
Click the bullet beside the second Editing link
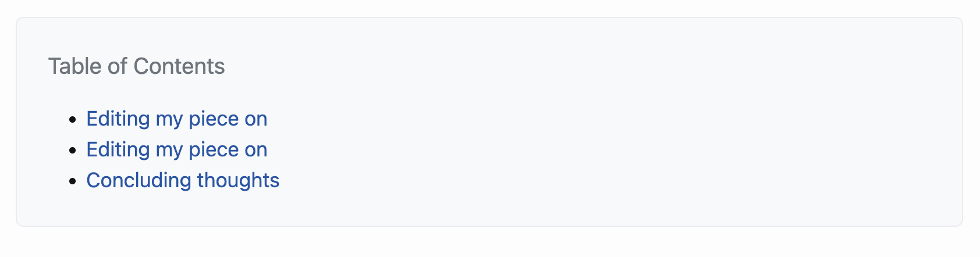pyautogui.click(x=73, y=151)
